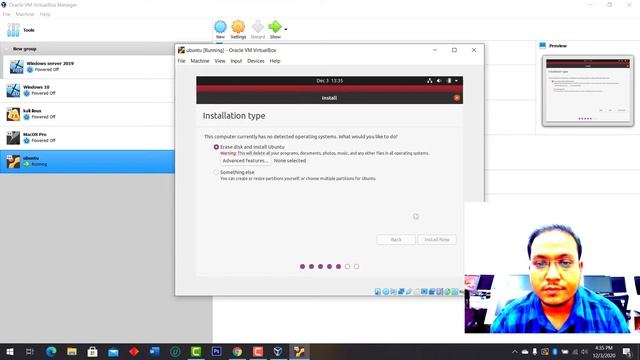
Task: Open Help menu in VirtualBox Manager
Action: point(45,14)
